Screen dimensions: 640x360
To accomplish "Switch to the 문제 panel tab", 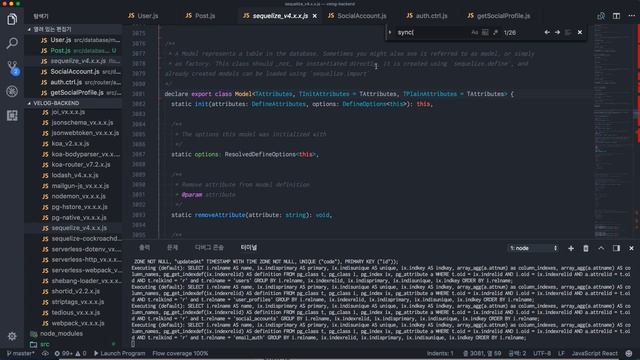I will [172, 247].
